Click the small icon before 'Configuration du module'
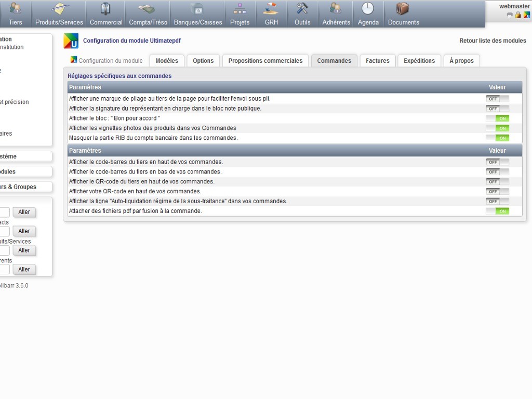Image resolution: width=532 pixels, height=399 pixels. click(x=73, y=59)
